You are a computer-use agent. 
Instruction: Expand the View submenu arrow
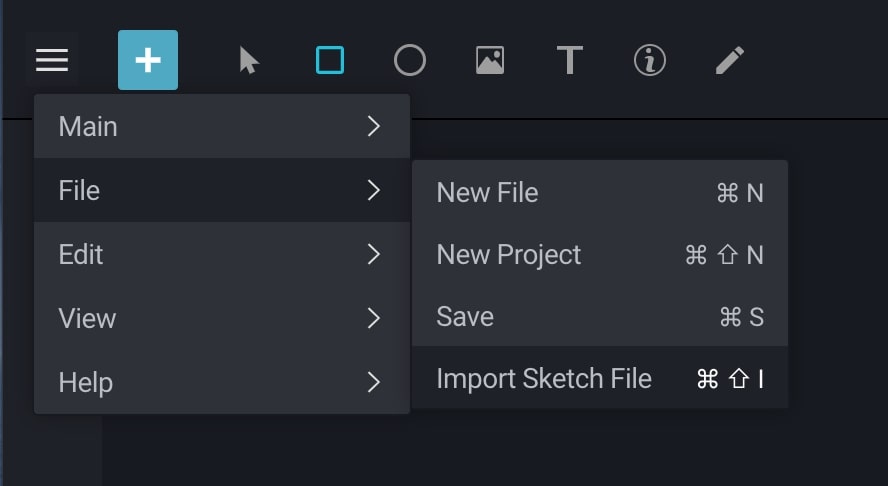tap(374, 318)
